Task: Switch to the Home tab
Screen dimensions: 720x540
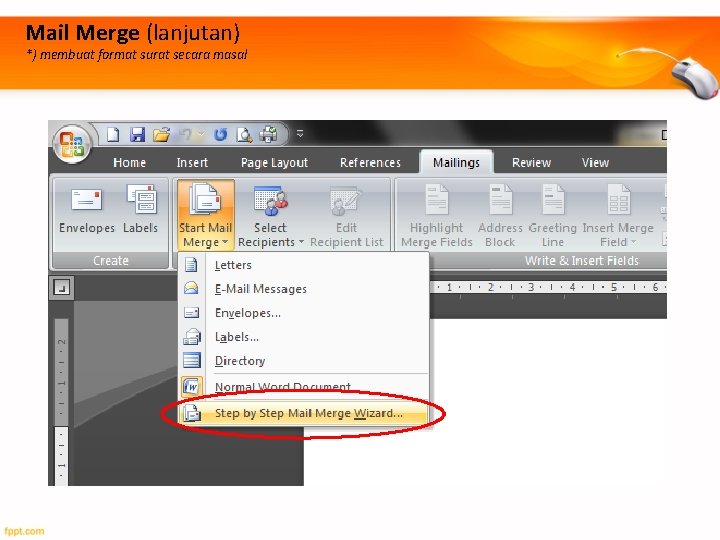Action: click(x=129, y=163)
